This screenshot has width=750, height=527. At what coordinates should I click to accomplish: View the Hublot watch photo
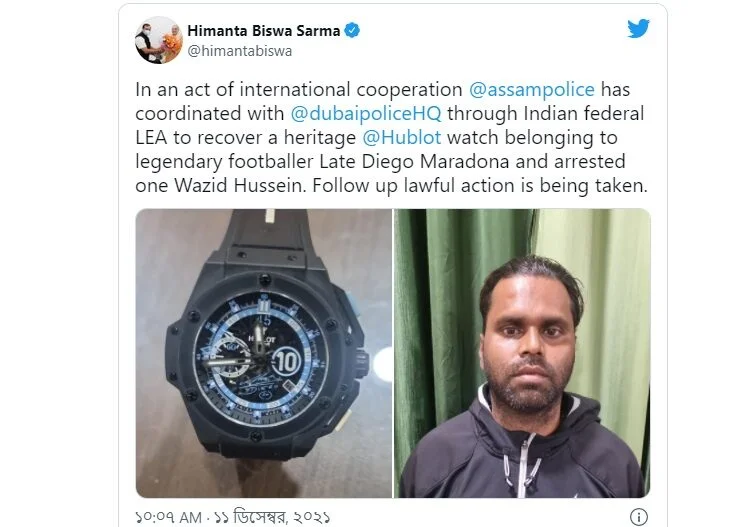[264, 353]
